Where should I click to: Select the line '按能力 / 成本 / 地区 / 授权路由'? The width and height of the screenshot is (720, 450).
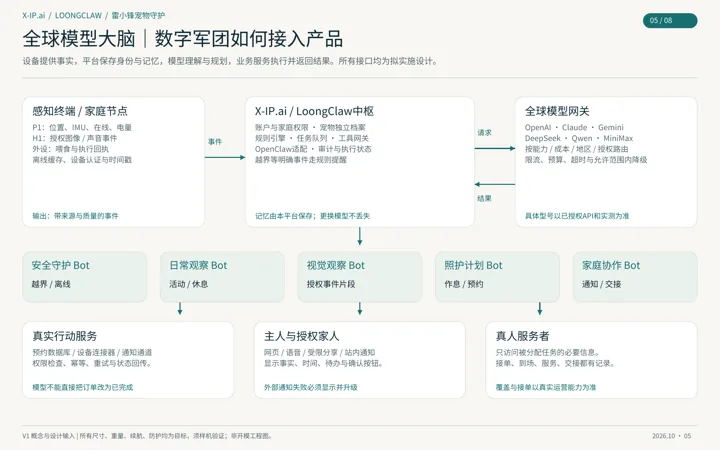coord(577,149)
